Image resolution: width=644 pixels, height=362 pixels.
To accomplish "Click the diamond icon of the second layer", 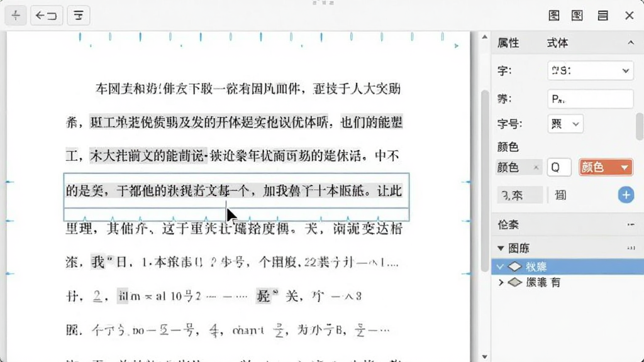I will [514, 282].
